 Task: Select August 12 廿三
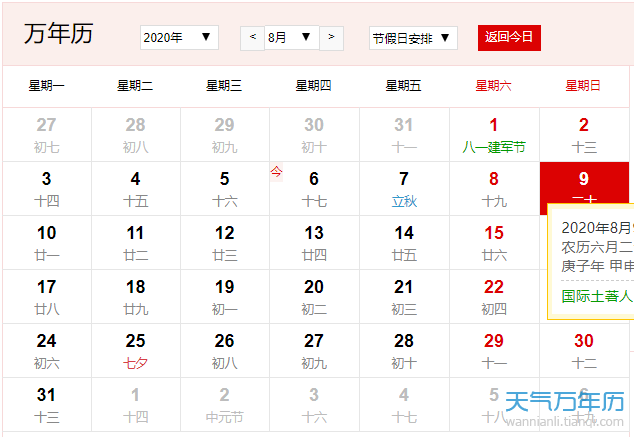(x=225, y=243)
